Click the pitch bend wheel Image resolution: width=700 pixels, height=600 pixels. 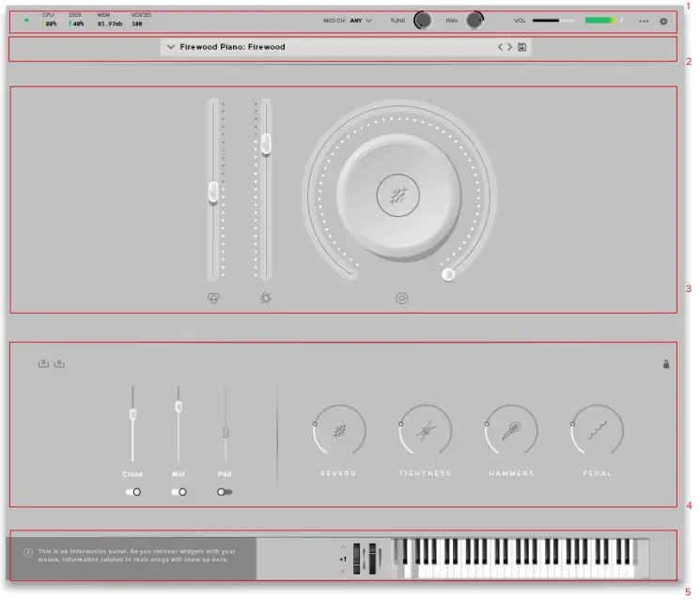pos(357,558)
